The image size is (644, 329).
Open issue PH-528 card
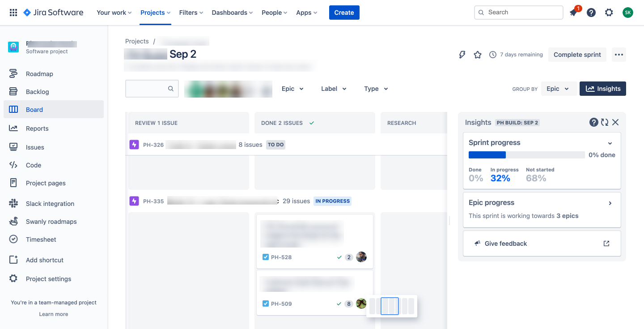tap(315, 242)
